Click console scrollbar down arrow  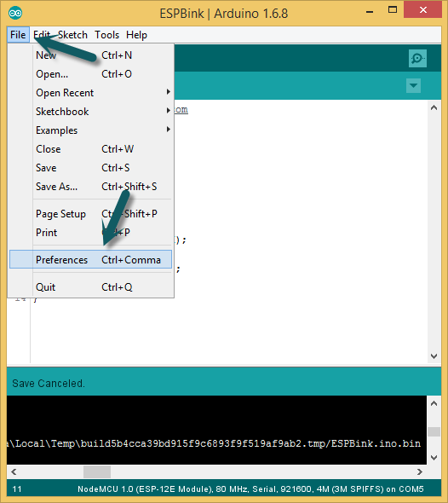[434, 458]
